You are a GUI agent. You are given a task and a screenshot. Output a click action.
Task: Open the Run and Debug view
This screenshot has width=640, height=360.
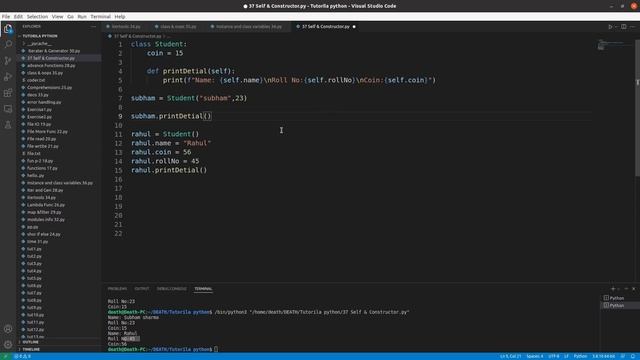point(8,76)
